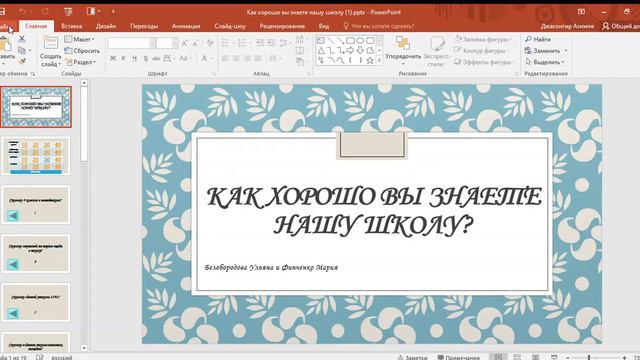Increase font size with the large A icon
640x360 pixels.
click(184, 43)
